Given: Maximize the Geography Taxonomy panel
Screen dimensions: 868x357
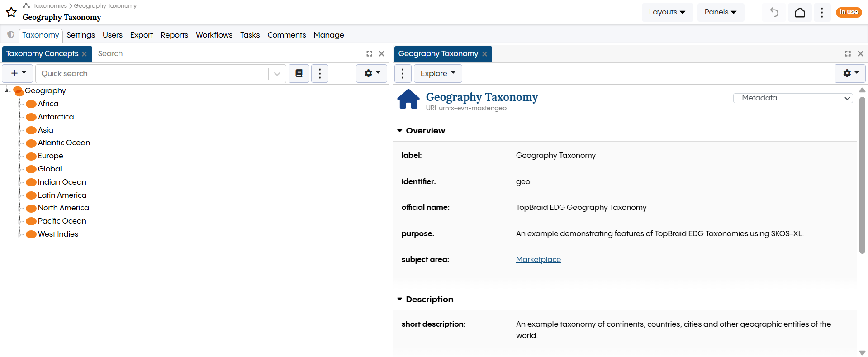Looking at the screenshot, I should pos(848,53).
